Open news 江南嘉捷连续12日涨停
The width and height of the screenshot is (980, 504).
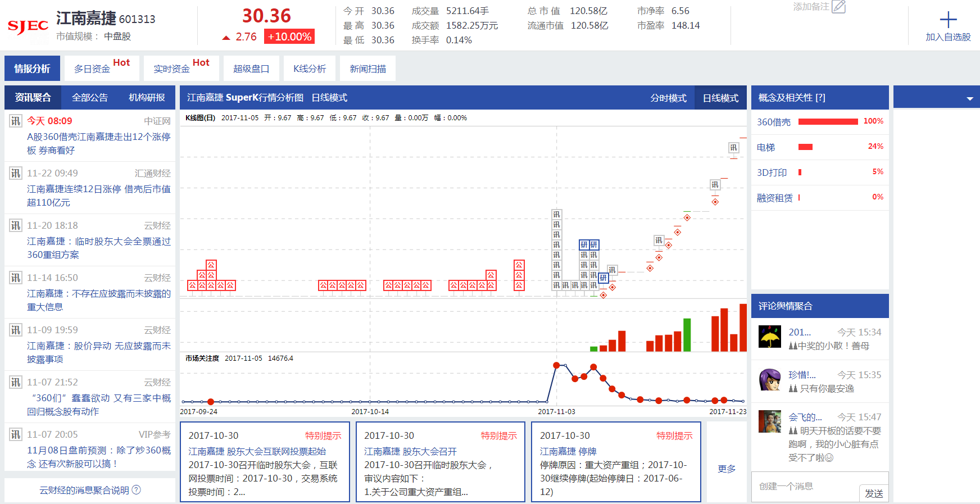tap(99, 196)
